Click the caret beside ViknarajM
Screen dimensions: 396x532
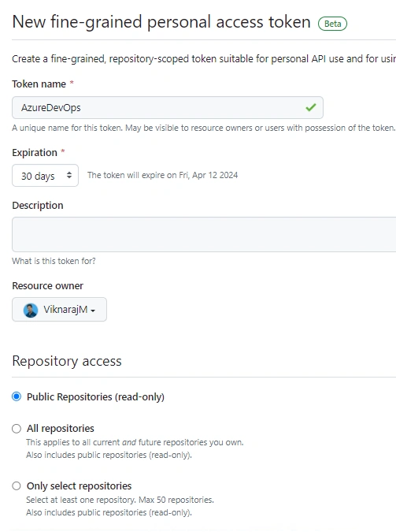93,311
